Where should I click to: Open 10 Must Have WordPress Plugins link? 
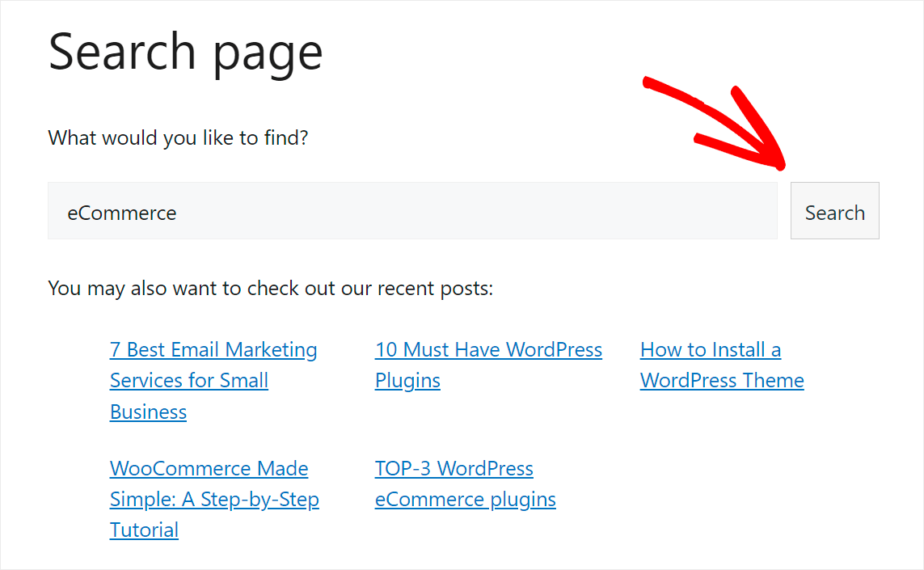point(488,365)
